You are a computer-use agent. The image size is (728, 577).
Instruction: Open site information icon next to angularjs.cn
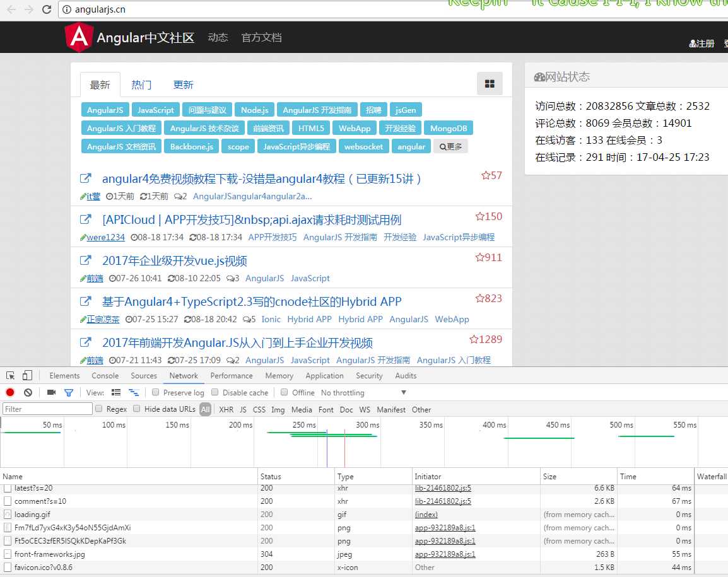pos(67,9)
